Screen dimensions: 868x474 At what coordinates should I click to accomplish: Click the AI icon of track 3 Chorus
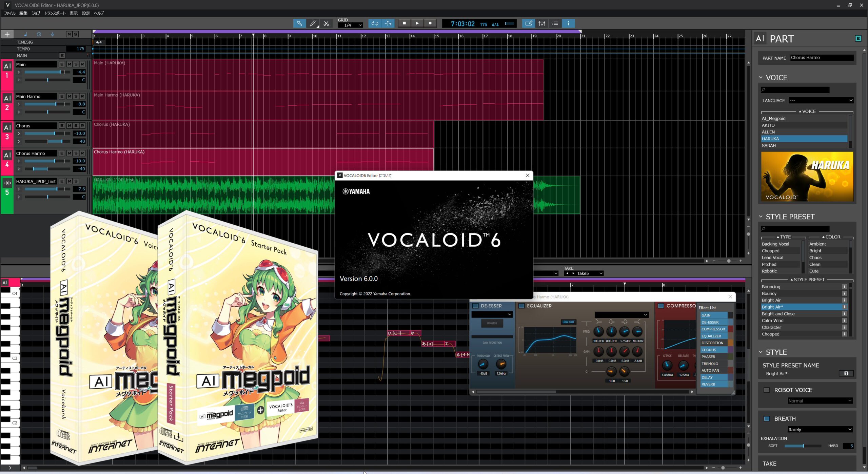(x=7, y=127)
